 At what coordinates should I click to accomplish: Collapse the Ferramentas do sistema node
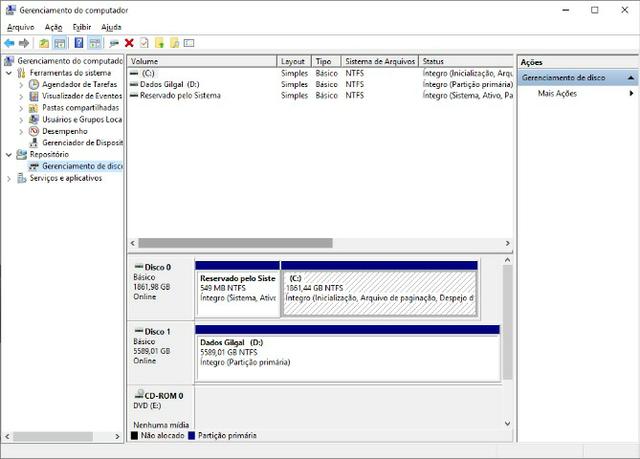click(x=9, y=73)
